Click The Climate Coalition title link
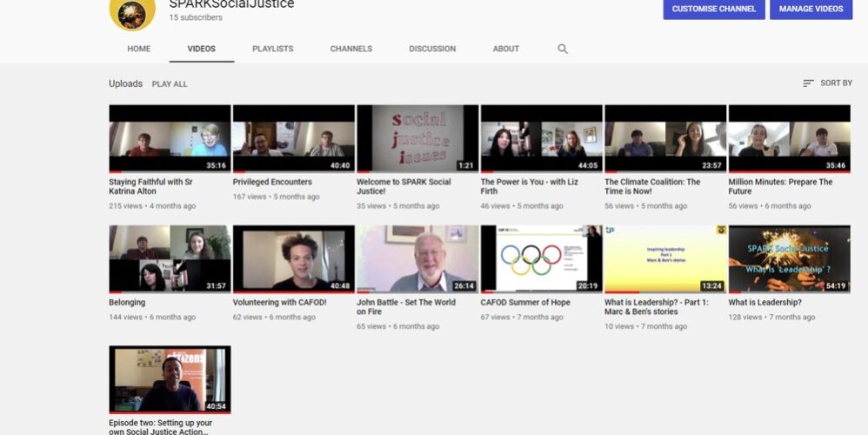Viewport: 868px width, 435px height. (652, 186)
